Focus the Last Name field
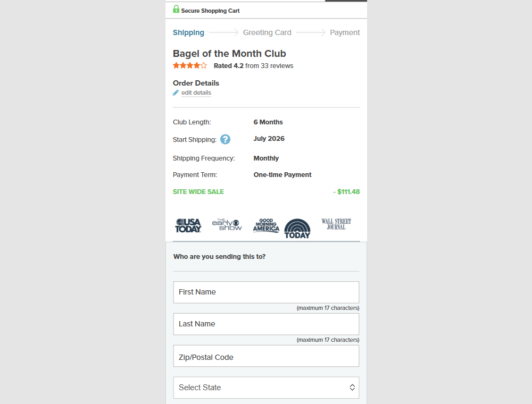The height and width of the screenshot is (404, 532). pyautogui.click(x=267, y=324)
